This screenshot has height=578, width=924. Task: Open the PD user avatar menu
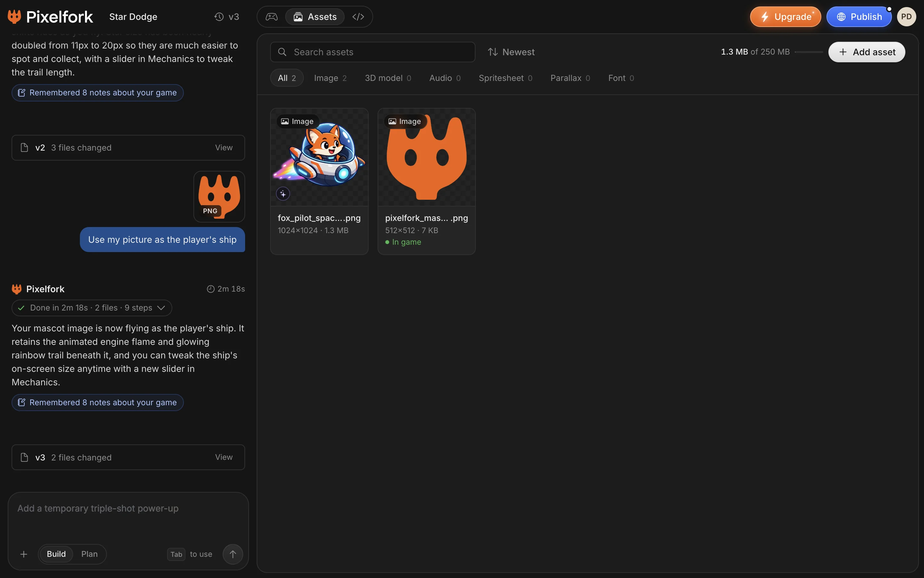(x=906, y=17)
